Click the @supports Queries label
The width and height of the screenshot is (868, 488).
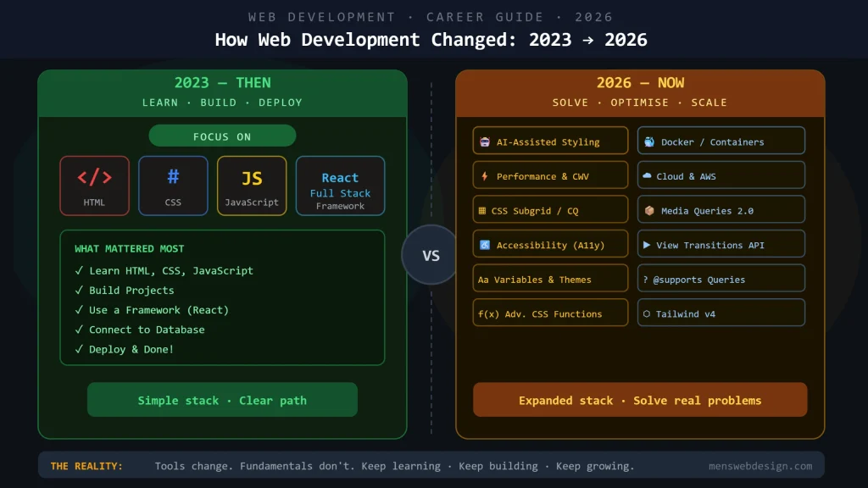pos(699,280)
